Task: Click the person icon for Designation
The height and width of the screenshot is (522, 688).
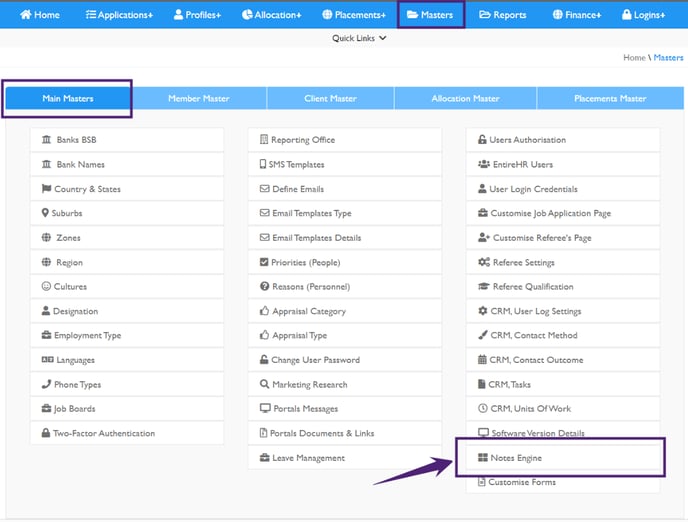Action: coord(46,311)
